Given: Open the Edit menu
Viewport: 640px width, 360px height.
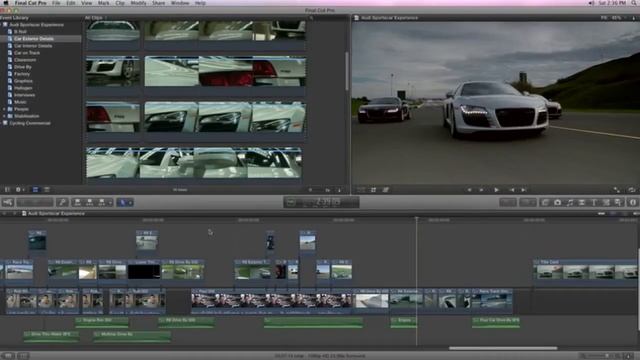Looking at the screenshot, I should (71, 3).
